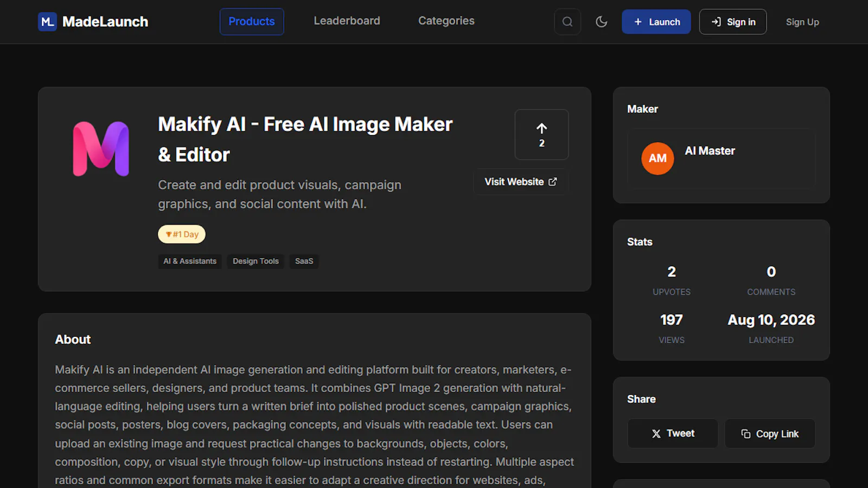Select the Design Tools tag
The width and height of the screenshot is (868, 488).
256,261
